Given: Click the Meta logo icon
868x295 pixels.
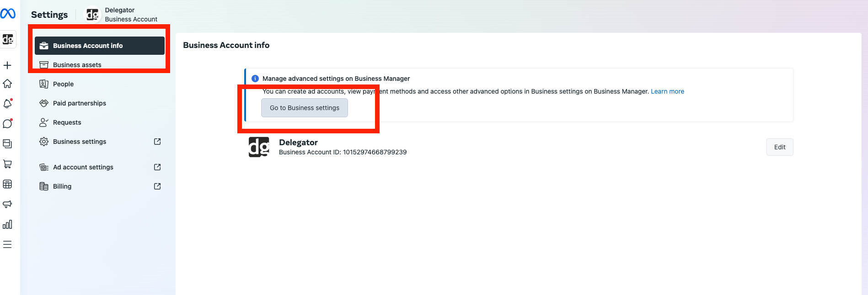Looking at the screenshot, I should click(8, 14).
